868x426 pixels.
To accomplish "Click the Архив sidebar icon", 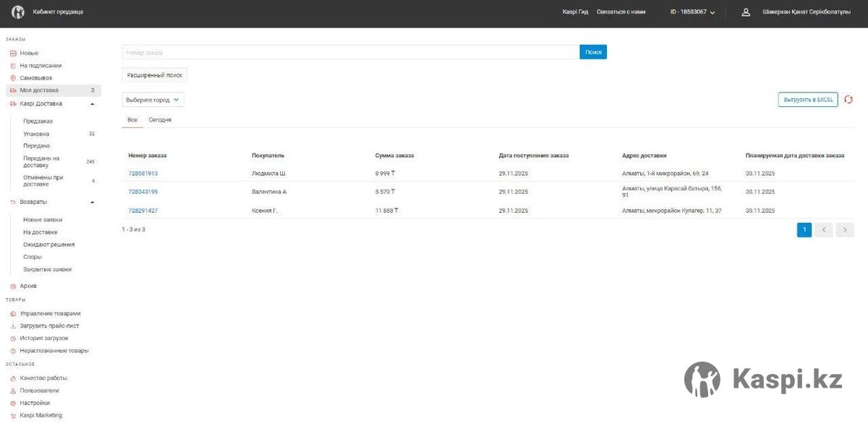I will click(13, 286).
